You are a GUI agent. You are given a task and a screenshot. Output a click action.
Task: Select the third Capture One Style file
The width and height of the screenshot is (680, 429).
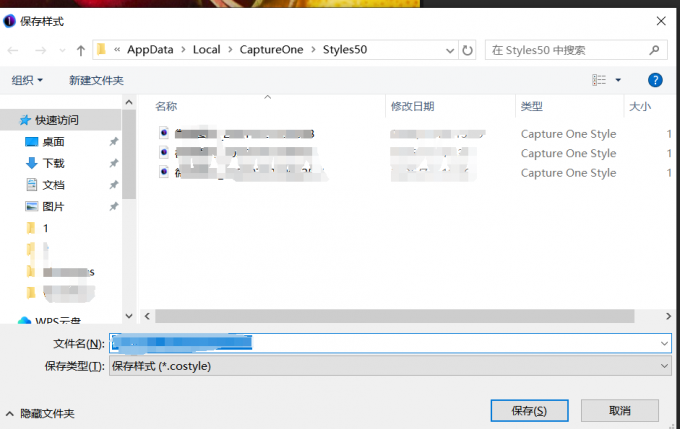[x=240, y=173]
